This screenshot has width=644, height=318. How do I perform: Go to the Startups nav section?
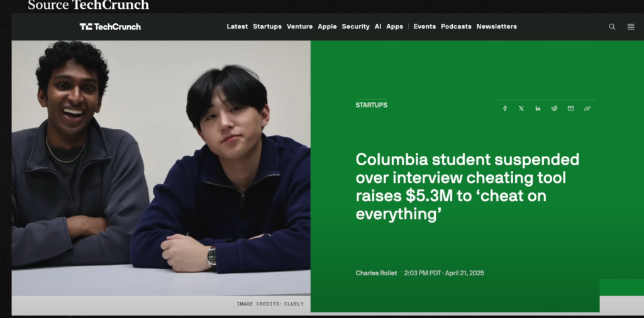point(267,26)
